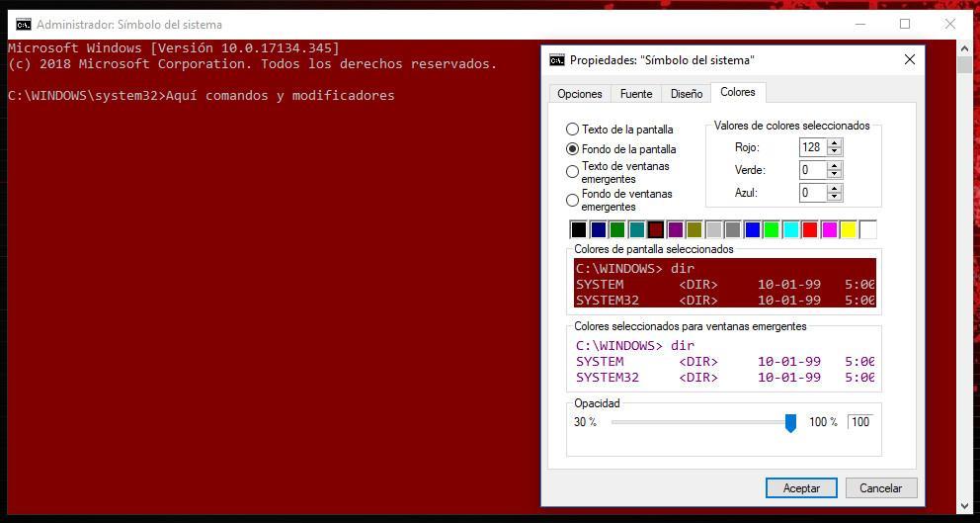
Task: Select the magenta color swatch
Action: click(829, 229)
